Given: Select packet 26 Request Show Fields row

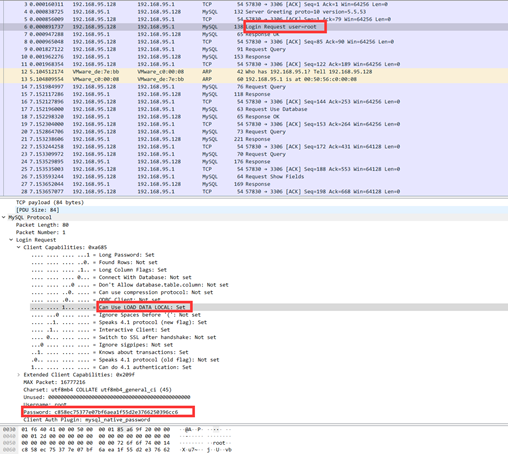Looking at the screenshot, I should coord(255,177).
